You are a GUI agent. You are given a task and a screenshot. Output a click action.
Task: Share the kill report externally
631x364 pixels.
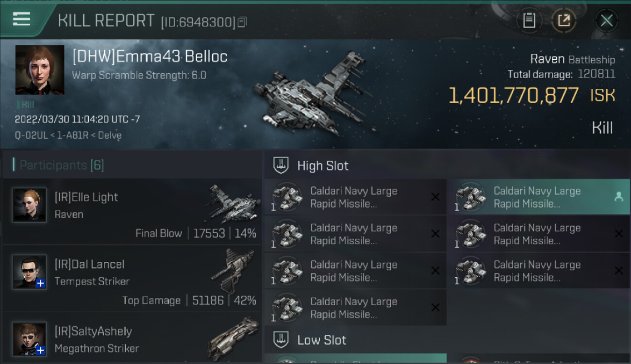pos(564,20)
